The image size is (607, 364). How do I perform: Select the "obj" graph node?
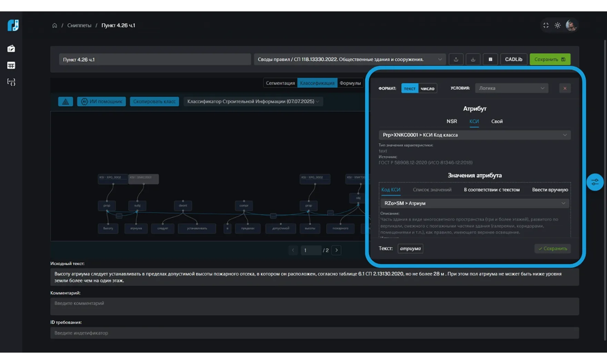(x=358, y=198)
